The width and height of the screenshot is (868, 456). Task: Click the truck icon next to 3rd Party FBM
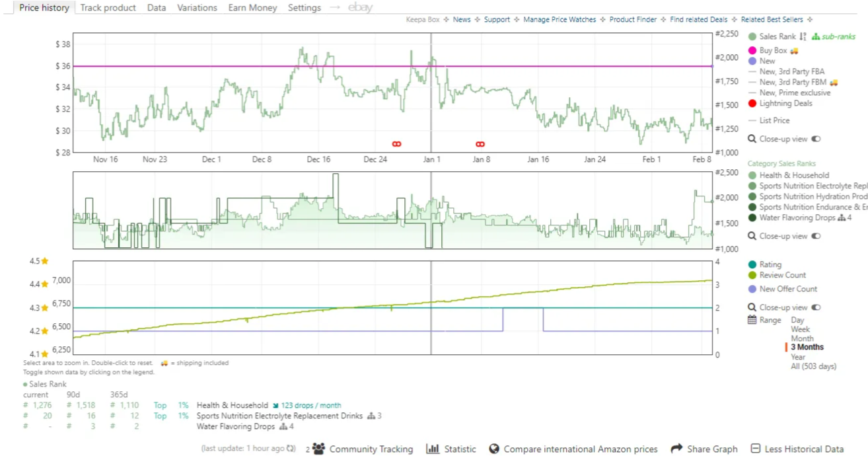pos(834,83)
